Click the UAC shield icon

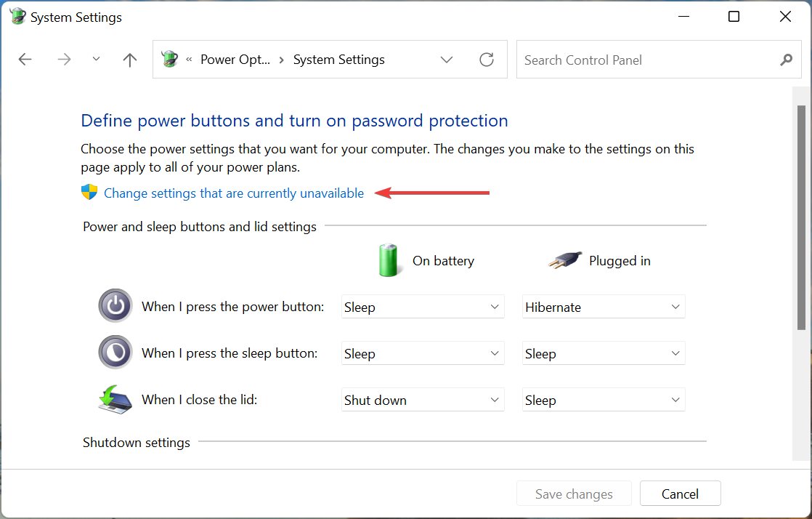pos(88,192)
